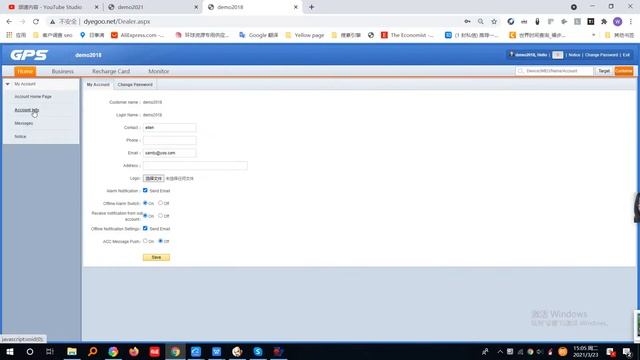Set sub account notification to Off
640x360 pixels.
pyautogui.click(x=160, y=216)
